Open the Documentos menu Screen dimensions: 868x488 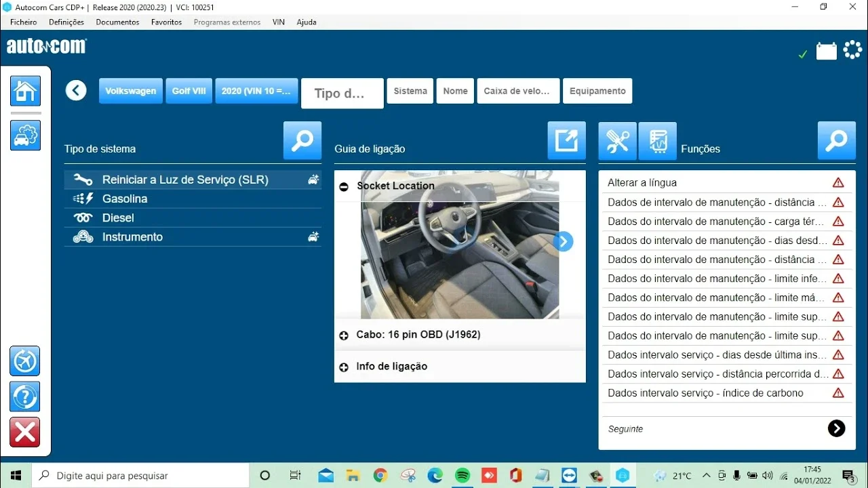pos(117,22)
